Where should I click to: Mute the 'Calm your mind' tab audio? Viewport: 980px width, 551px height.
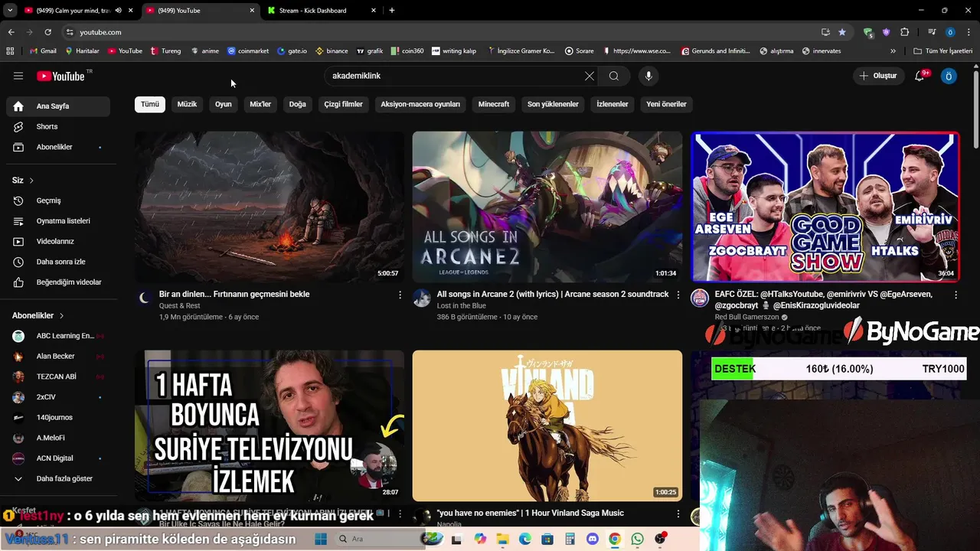click(x=118, y=11)
